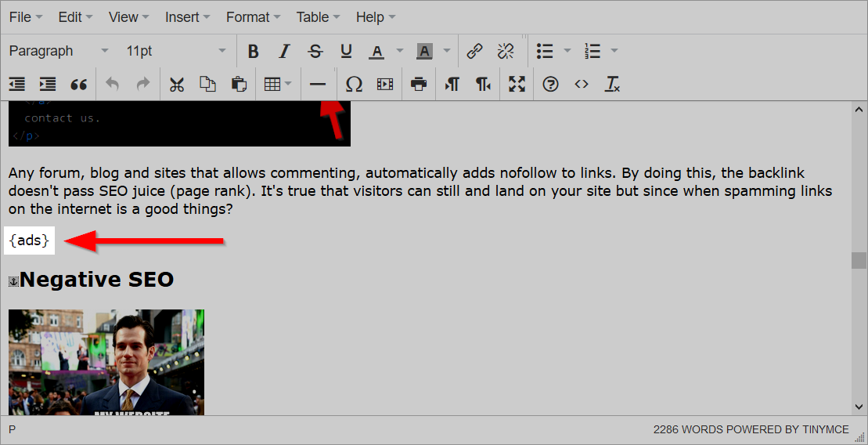The width and height of the screenshot is (868, 445).
Task: Redo the last action
Action: [x=143, y=85]
